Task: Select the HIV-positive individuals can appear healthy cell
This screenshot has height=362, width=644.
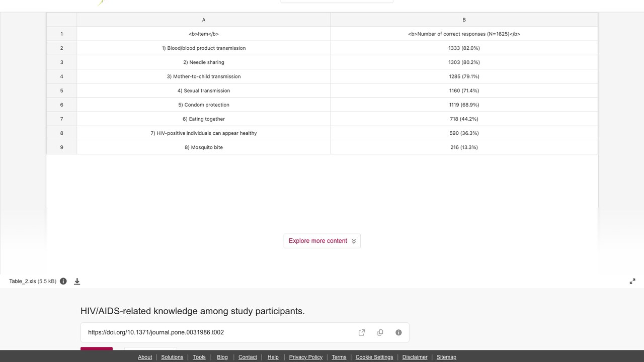Action: [x=204, y=133]
